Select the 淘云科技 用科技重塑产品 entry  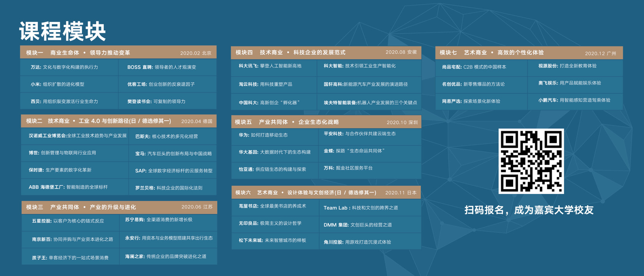pyautogui.click(x=274, y=84)
